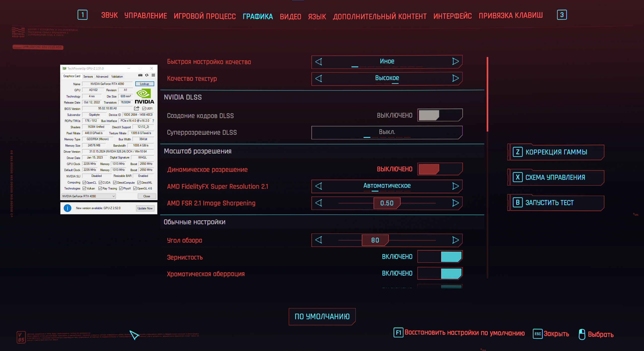Open GPU selection dropdown in GPU-Z
Screen dimensions: 644x351
pyautogui.click(x=89, y=196)
